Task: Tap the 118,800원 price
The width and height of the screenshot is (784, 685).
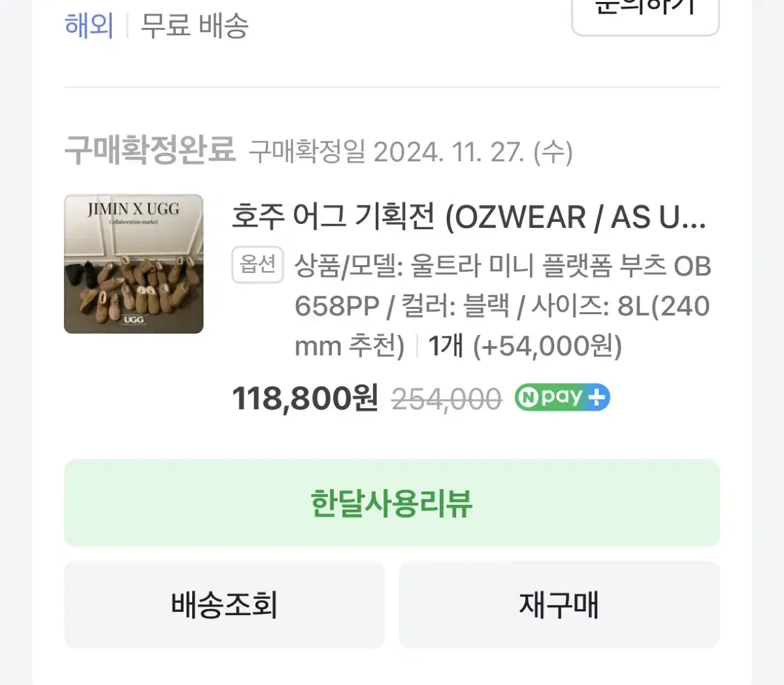Action: [x=305, y=398]
